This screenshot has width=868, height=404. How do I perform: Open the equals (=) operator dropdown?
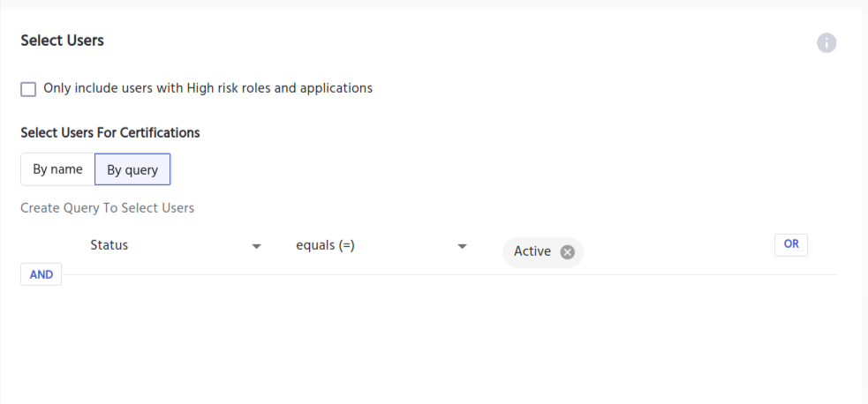tap(375, 245)
